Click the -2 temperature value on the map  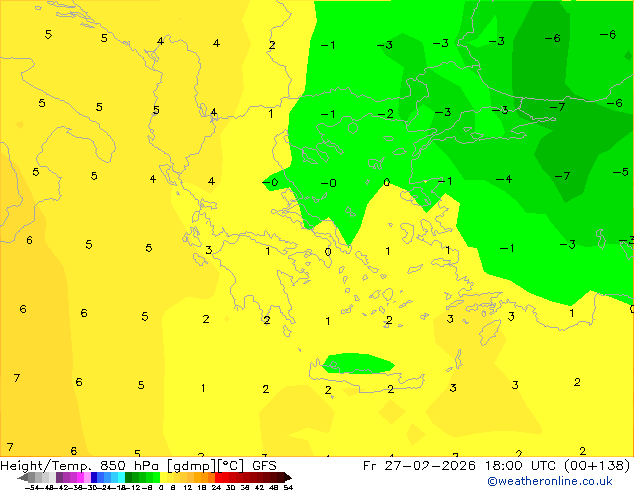pos(385,114)
